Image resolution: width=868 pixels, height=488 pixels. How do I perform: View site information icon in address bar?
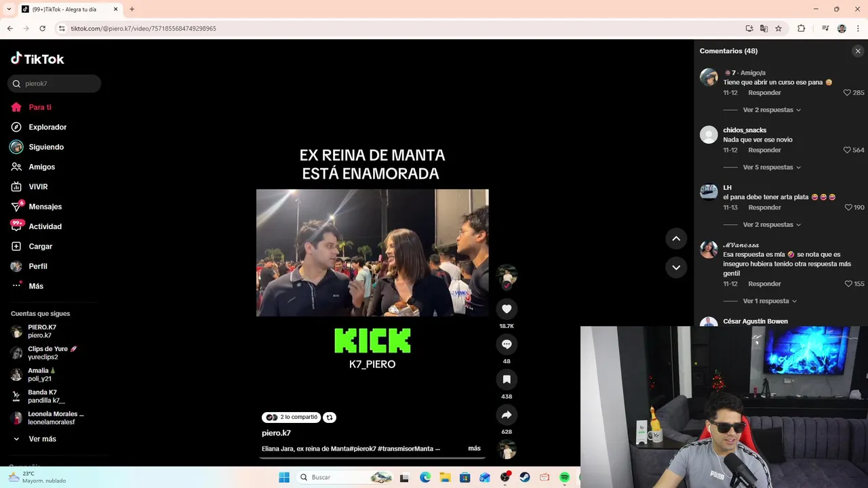click(x=62, y=28)
